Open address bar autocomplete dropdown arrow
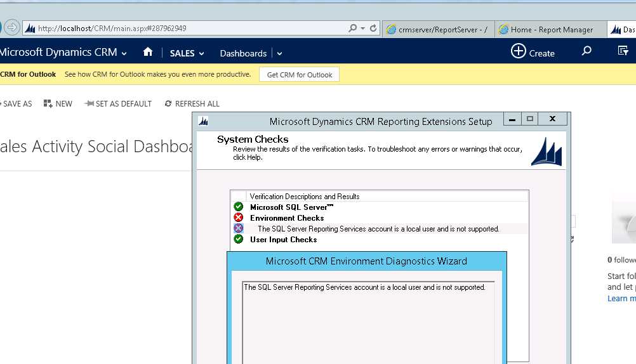This screenshot has width=636, height=364. tap(362, 29)
